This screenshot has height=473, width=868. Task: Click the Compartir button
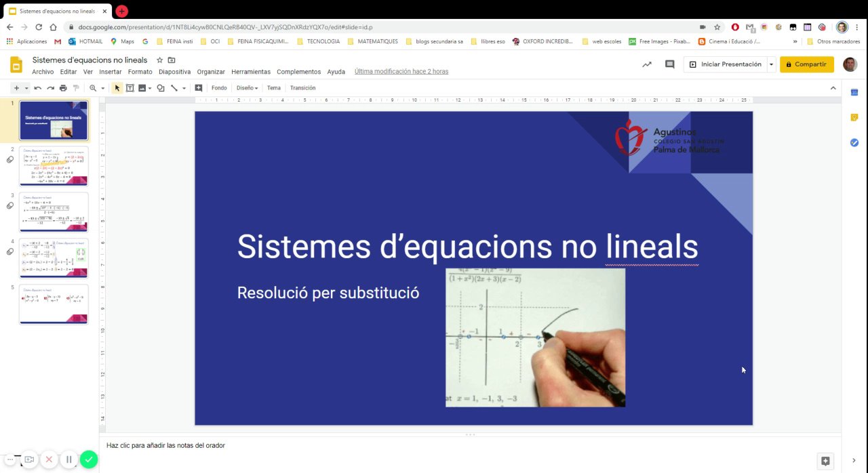point(807,64)
